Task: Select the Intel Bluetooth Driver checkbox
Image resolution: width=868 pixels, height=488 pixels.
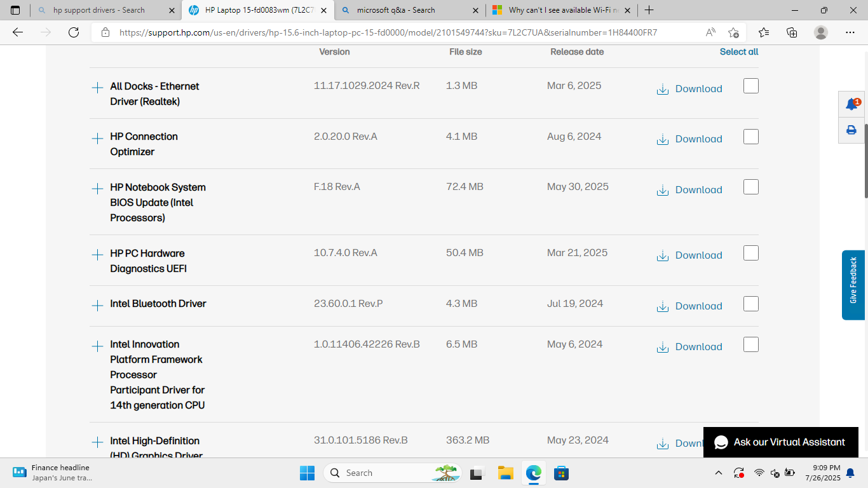Action: point(750,303)
